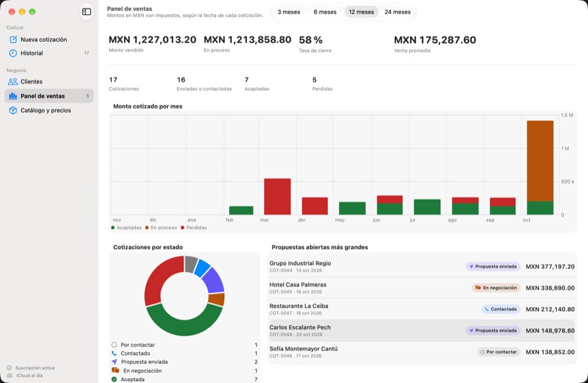Click the Catálogo y precios box icon
The image size is (588, 383).
tap(13, 110)
